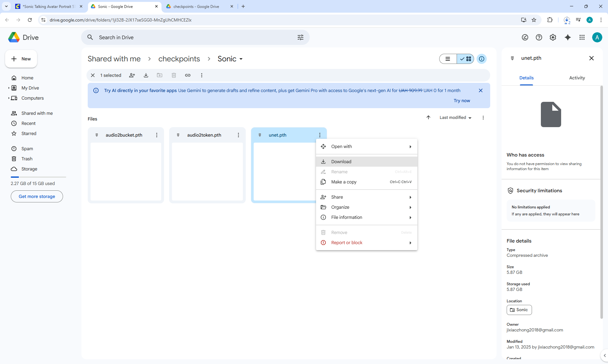This screenshot has height=364, width=608.
Task: Click the Get more storage button
Action: (37, 196)
